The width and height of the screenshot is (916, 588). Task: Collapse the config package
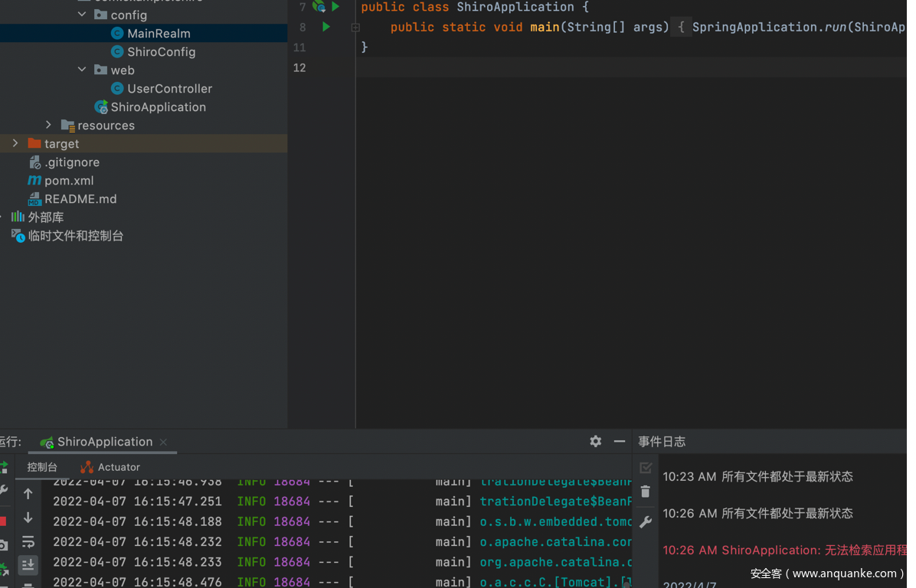82,15
